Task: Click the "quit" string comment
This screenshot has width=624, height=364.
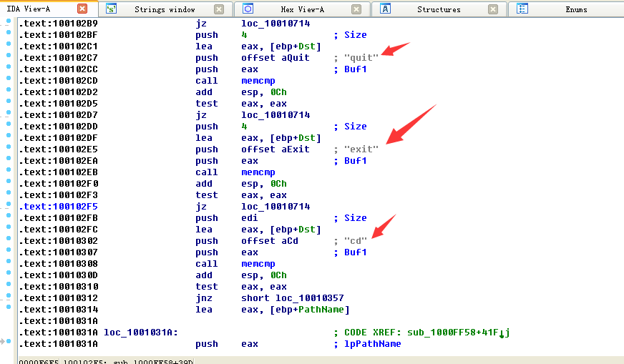Action: (x=361, y=58)
